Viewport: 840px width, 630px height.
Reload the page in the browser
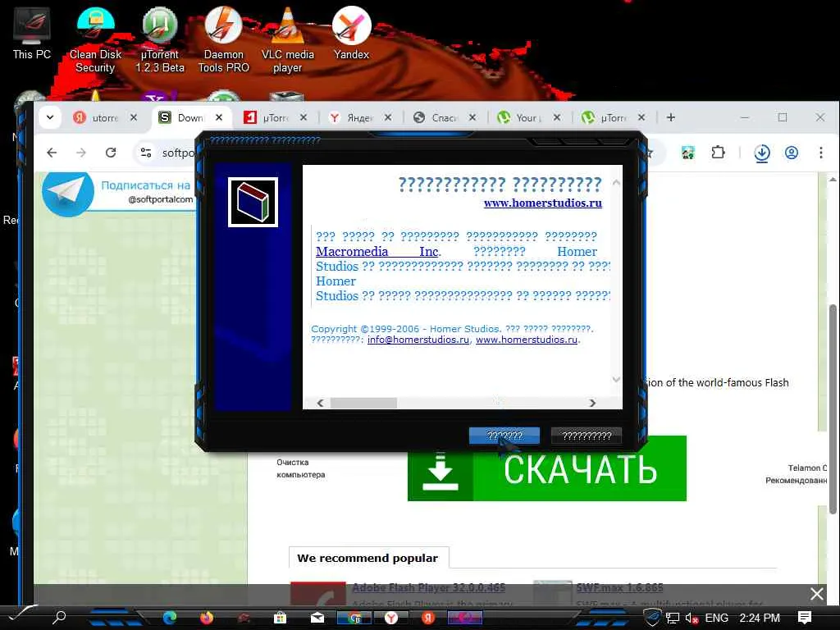click(111, 153)
